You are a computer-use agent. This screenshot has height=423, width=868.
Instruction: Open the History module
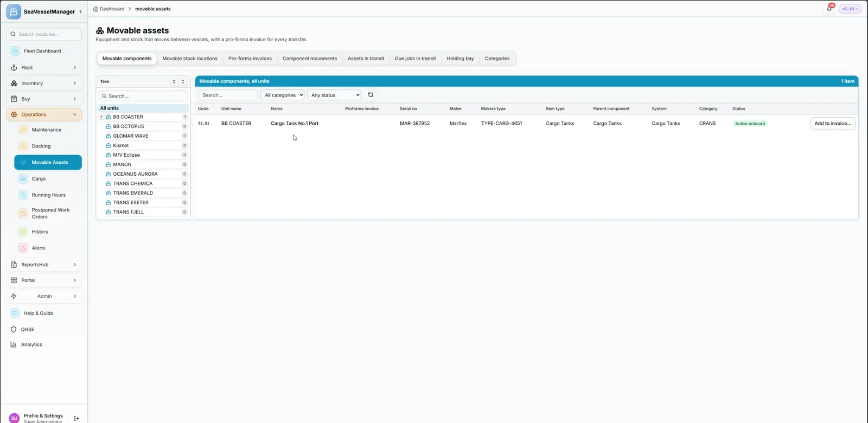(48, 232)
